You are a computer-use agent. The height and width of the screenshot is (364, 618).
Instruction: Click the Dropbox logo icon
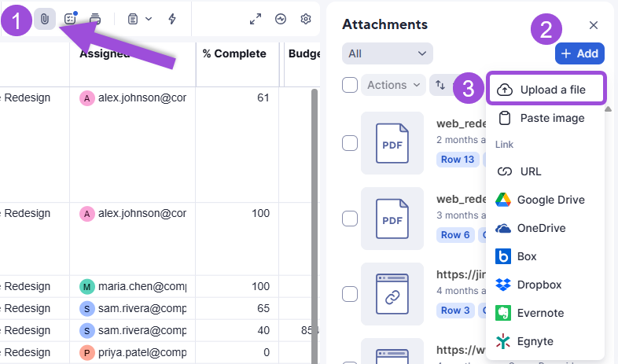tap(503, 285)
